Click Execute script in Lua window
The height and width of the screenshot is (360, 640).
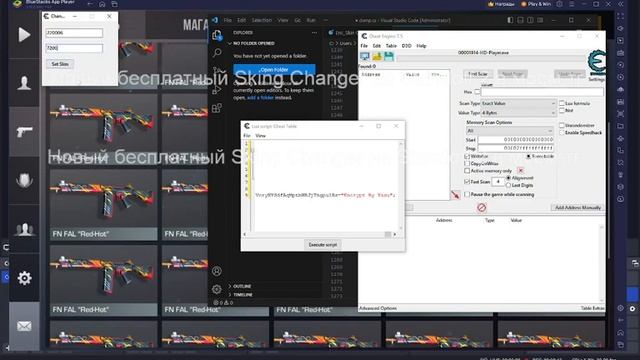[x=322, y=244]
